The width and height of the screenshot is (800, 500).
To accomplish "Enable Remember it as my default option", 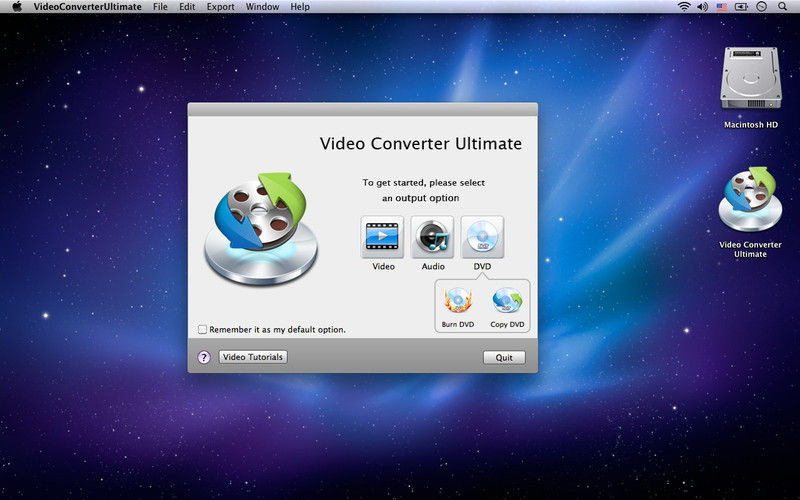I will click(x=203, y=330).
